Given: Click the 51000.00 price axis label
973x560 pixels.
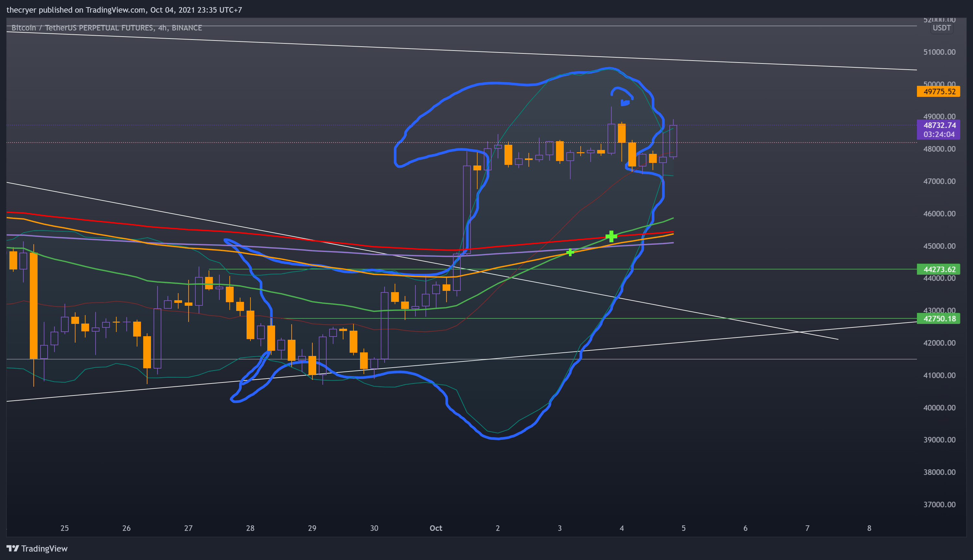Looking at the screenshot, I should tap(939, 52).
